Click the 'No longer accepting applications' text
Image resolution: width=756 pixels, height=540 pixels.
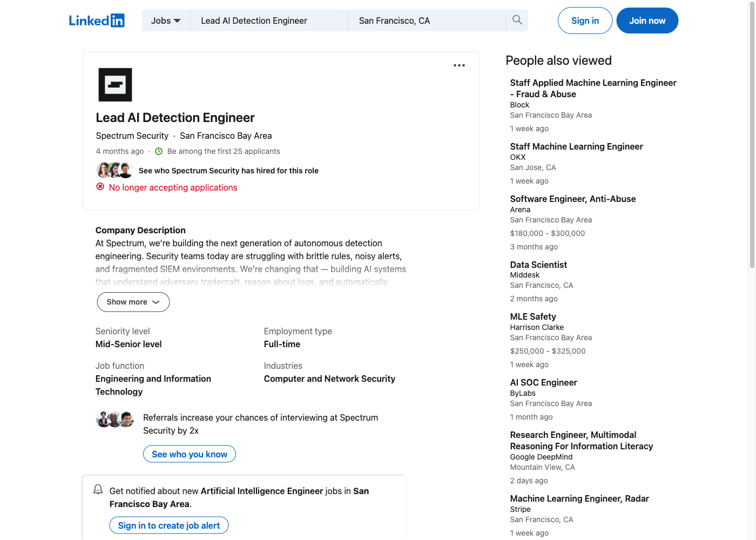tap(173, 187)
